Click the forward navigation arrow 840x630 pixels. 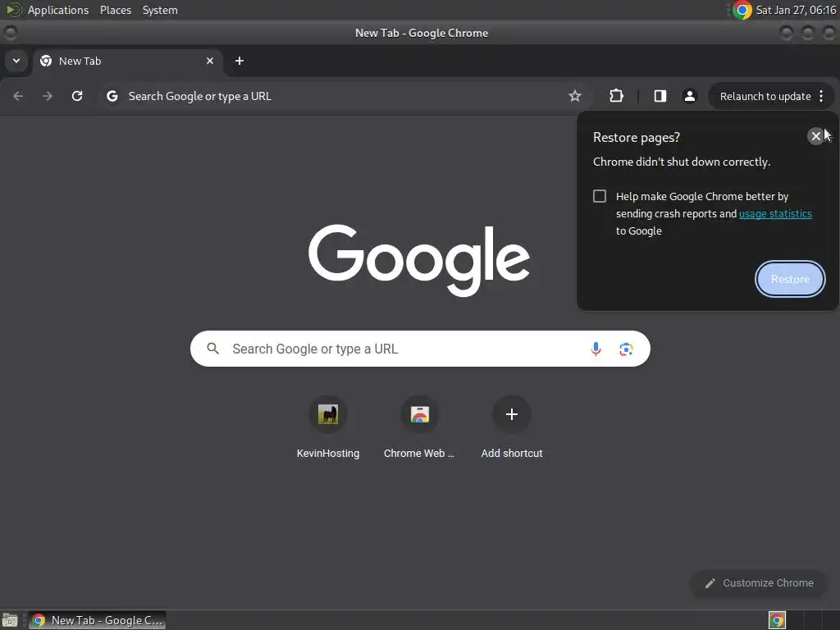[x=48, y=96]
